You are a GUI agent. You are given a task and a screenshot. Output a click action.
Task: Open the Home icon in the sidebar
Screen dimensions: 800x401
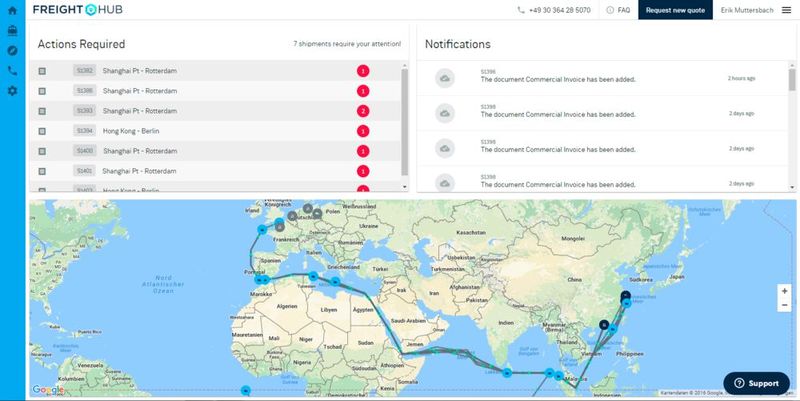[x=12, y=10]
